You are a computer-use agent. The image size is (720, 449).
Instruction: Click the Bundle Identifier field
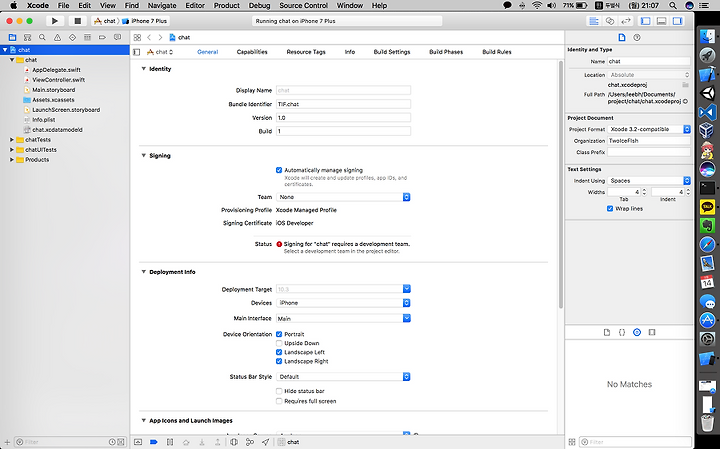[x=343, y=104]
